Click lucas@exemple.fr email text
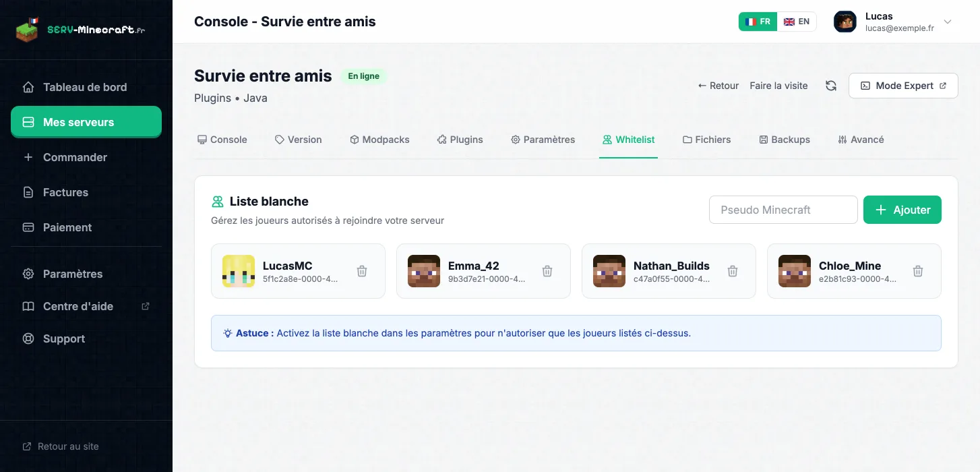 900,28
